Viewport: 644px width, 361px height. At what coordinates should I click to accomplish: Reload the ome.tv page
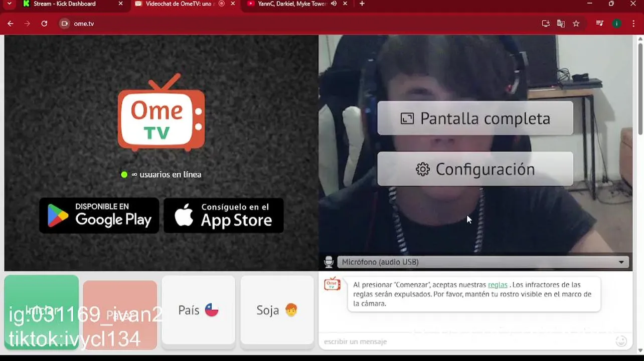[x=44, y=24]
